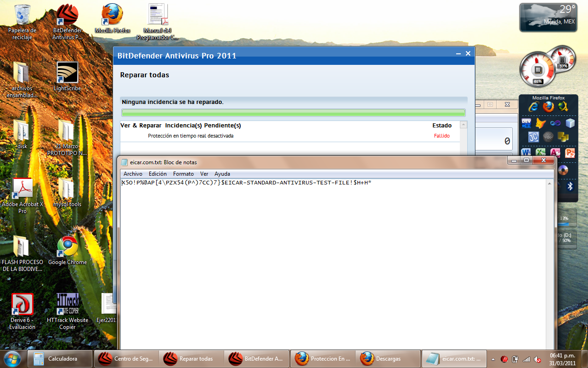Click the 'Ver & Reparar' column header
588x368 pixels.
click(x=141, y=126)
